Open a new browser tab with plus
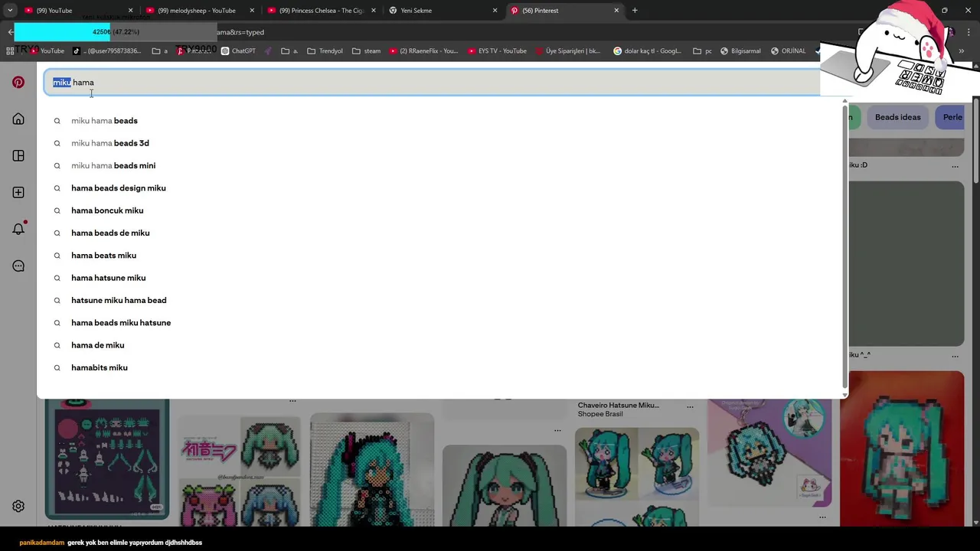Viewport: 980px width, 551px height. coord(635,11)
